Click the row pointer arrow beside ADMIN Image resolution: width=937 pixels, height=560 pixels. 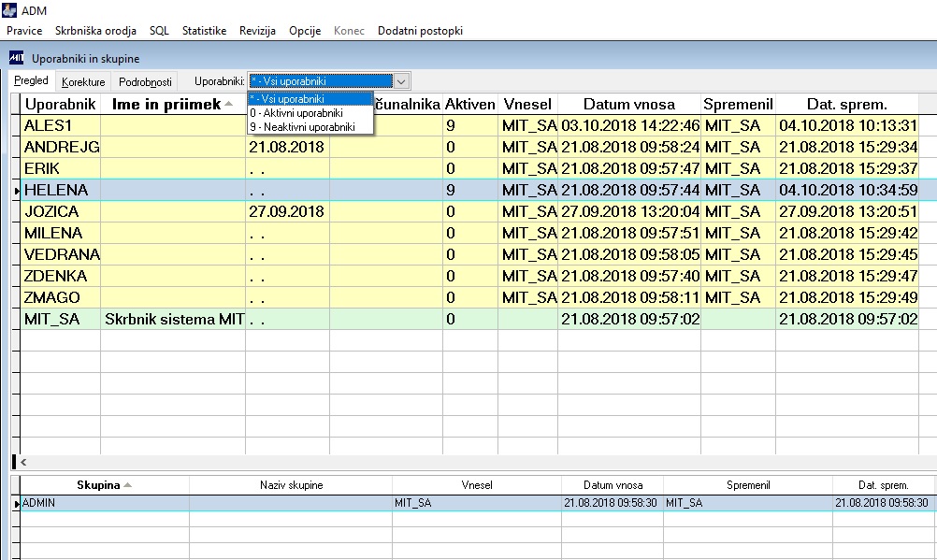(17, 504)
